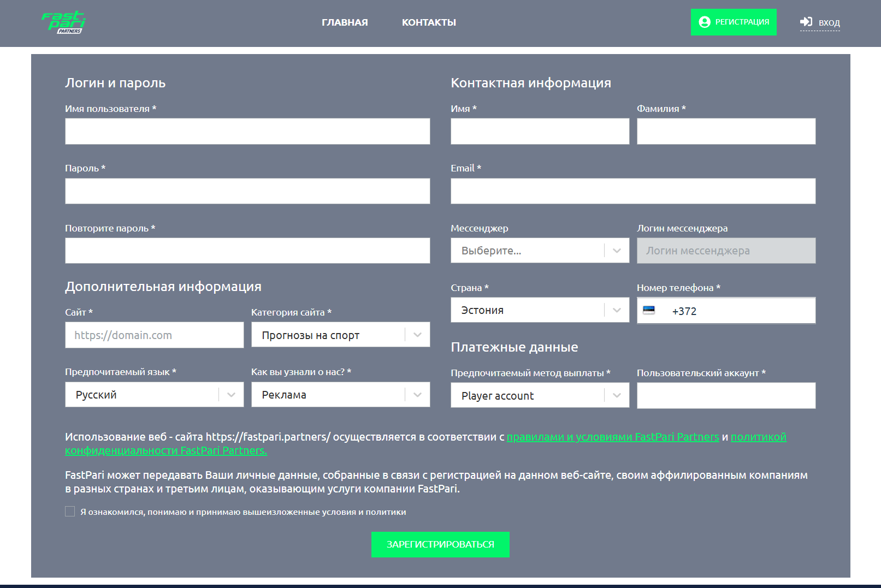Open the ГЛАВНАЯ menu item

345,22
